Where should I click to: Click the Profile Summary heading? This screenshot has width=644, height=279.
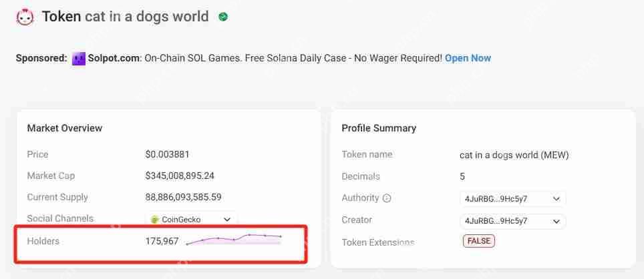379,127
